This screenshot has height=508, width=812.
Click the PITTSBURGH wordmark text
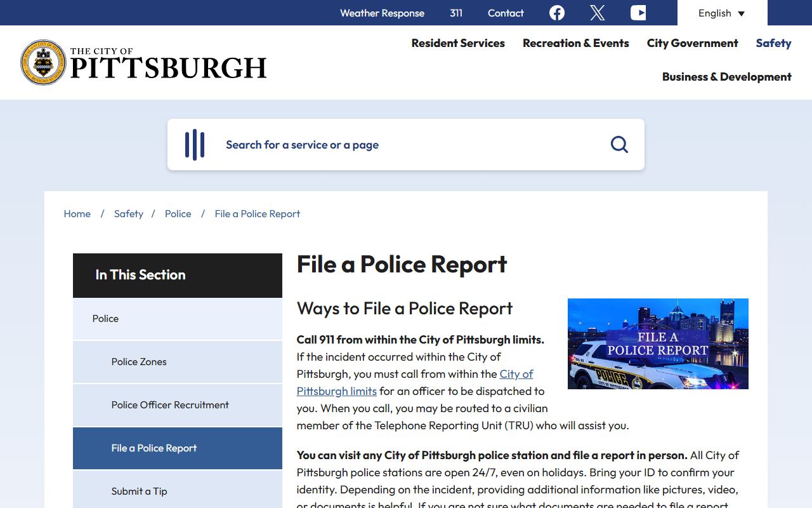[x=168, y=69]
